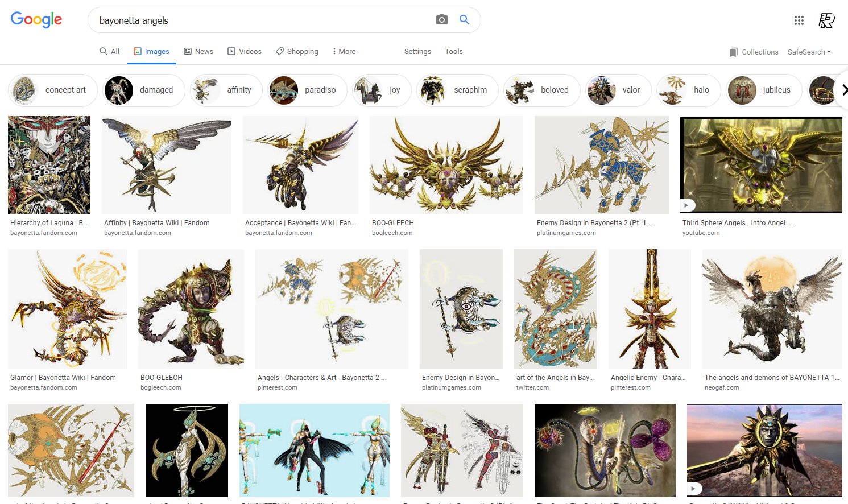
Task: Switch to the All tab
Action: coord(109,51)
